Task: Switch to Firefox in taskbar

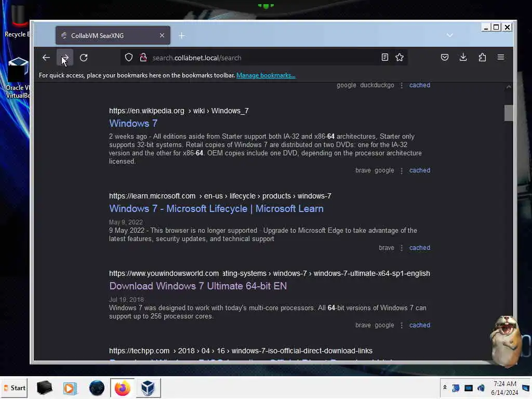Action: (x=123, y=388)
